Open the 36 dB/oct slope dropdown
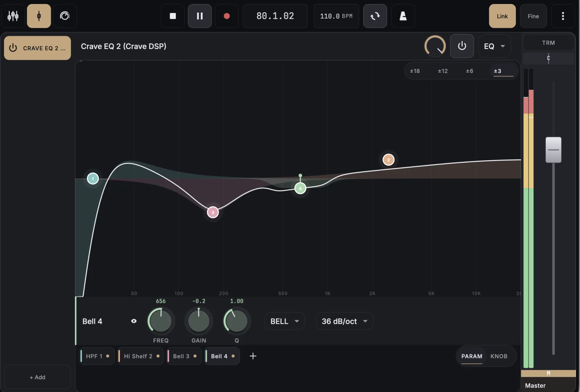The width and height of the screenshot is (580, 392). click(344, 321)
